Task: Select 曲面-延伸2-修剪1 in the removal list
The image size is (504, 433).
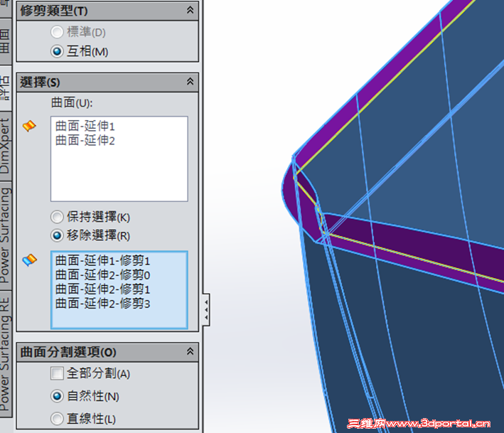Action: coord(102,289)
